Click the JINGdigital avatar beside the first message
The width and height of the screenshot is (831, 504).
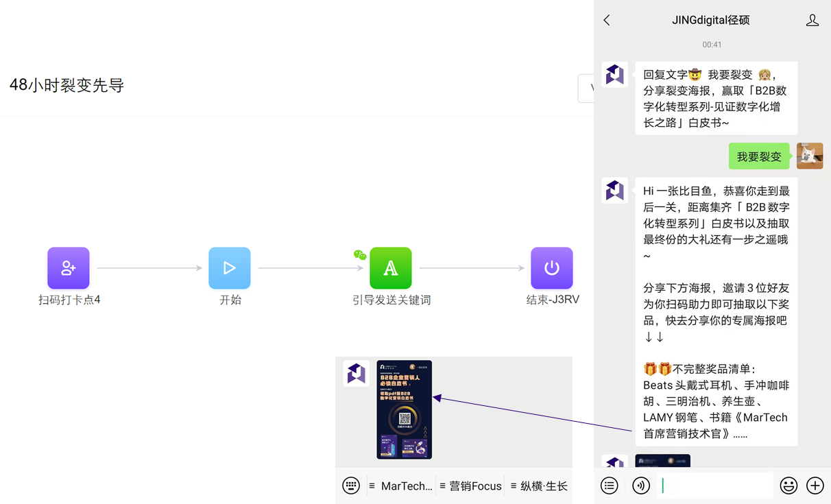click(614, 75)
